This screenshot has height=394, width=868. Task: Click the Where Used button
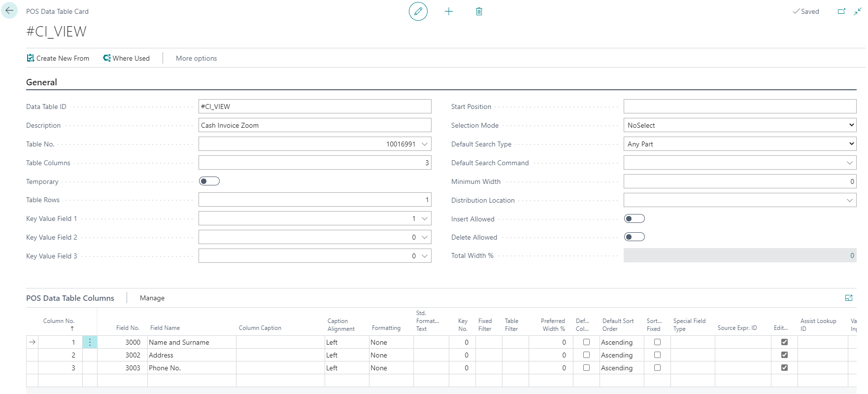[x=127, y=58]
